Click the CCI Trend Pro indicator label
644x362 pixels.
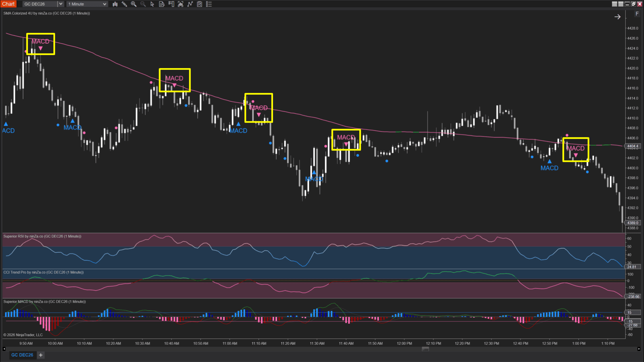pos(43,272)
